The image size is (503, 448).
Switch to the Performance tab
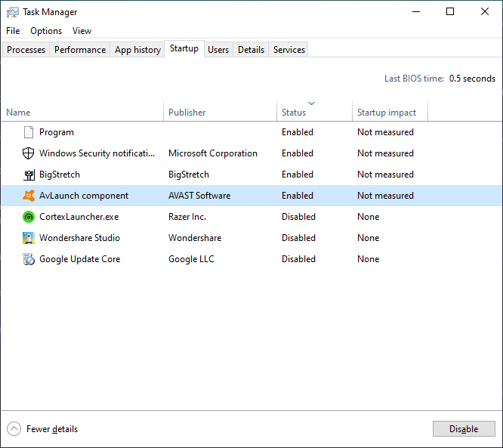point(80,50)
